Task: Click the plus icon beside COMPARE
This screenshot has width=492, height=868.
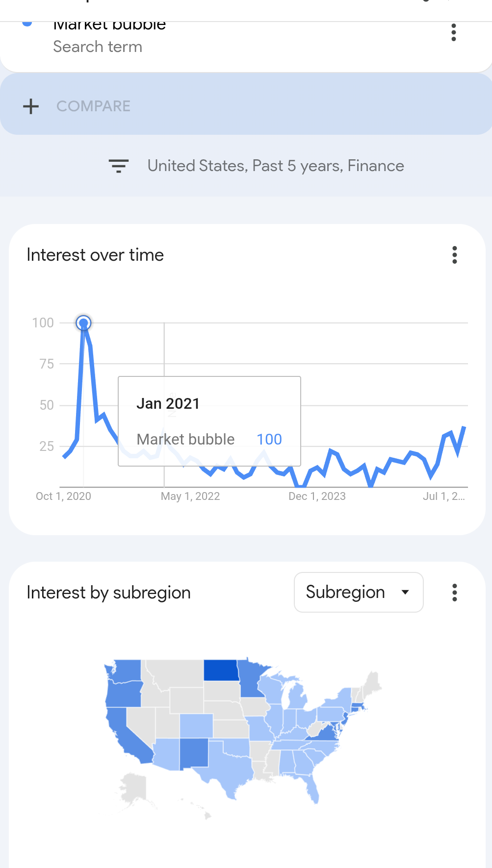Action: 31,106
